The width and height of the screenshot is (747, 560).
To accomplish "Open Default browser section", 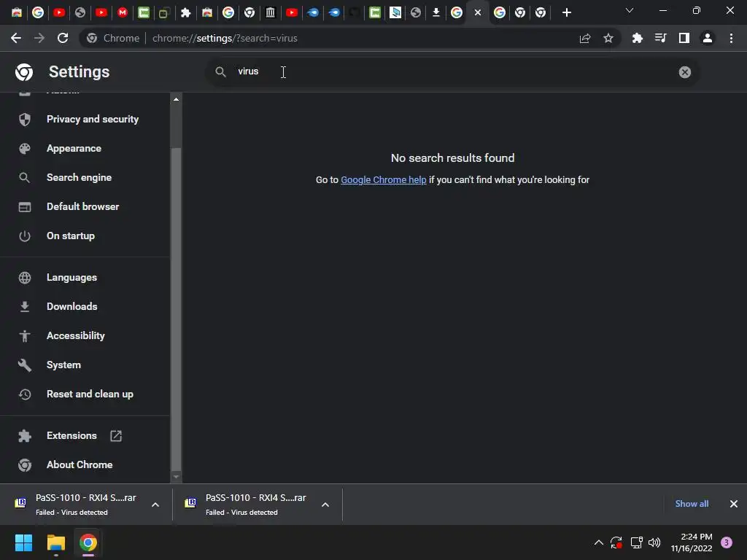I will click(85, 206).
